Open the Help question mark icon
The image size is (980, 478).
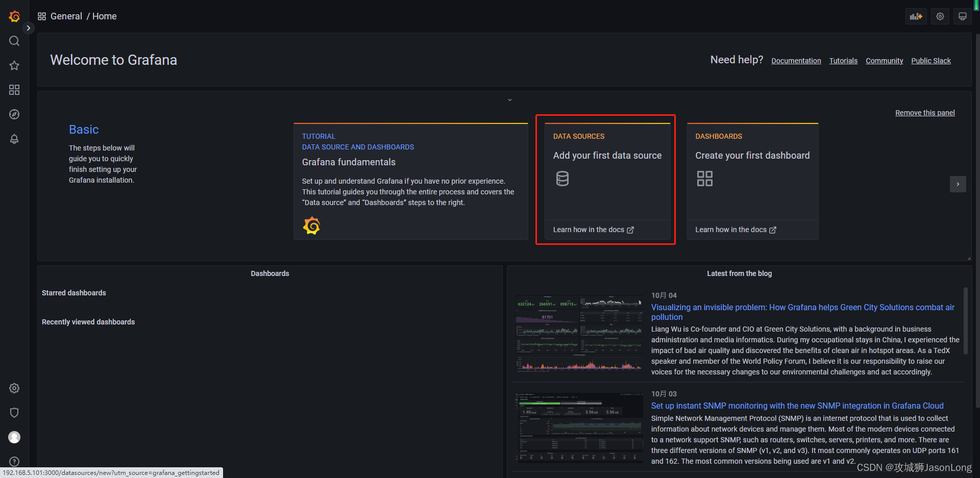coord(14,462)
